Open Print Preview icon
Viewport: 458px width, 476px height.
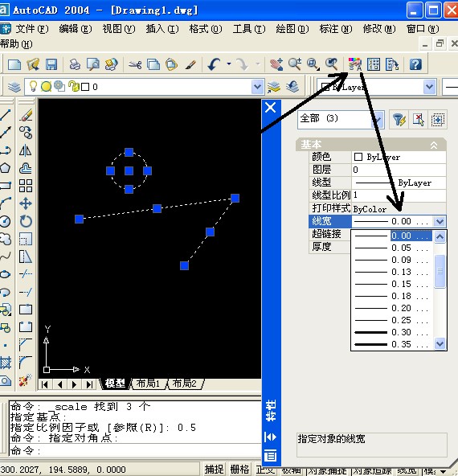coord(93,64)
